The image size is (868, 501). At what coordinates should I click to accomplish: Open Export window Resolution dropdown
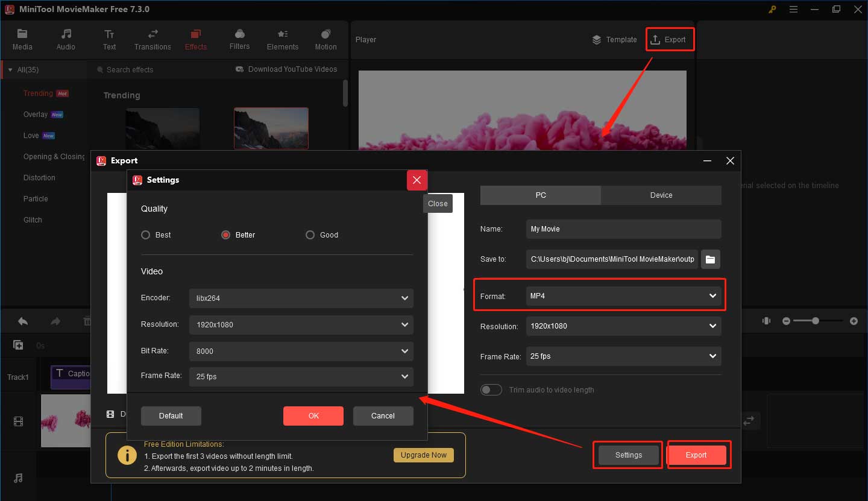tap(624, 326)
